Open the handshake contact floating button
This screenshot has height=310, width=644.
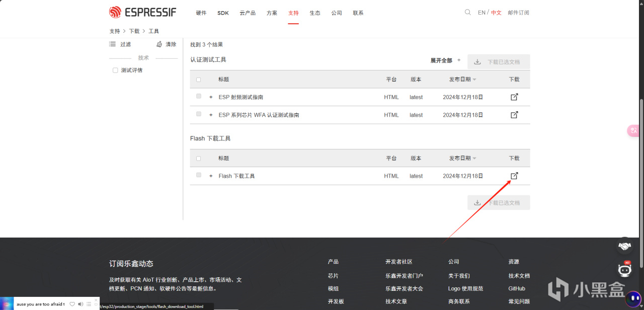pyautogui.click(x=625, y=246)
